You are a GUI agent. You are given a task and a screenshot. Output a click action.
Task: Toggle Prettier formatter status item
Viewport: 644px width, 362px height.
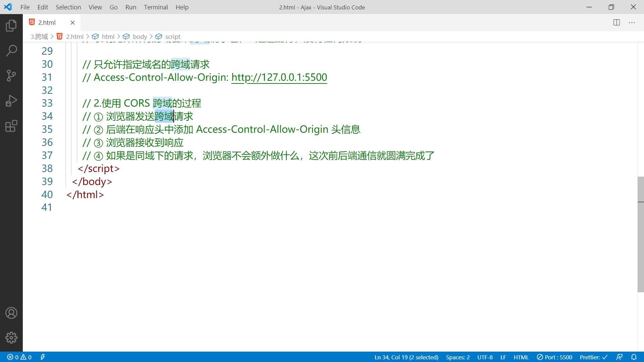593,357
